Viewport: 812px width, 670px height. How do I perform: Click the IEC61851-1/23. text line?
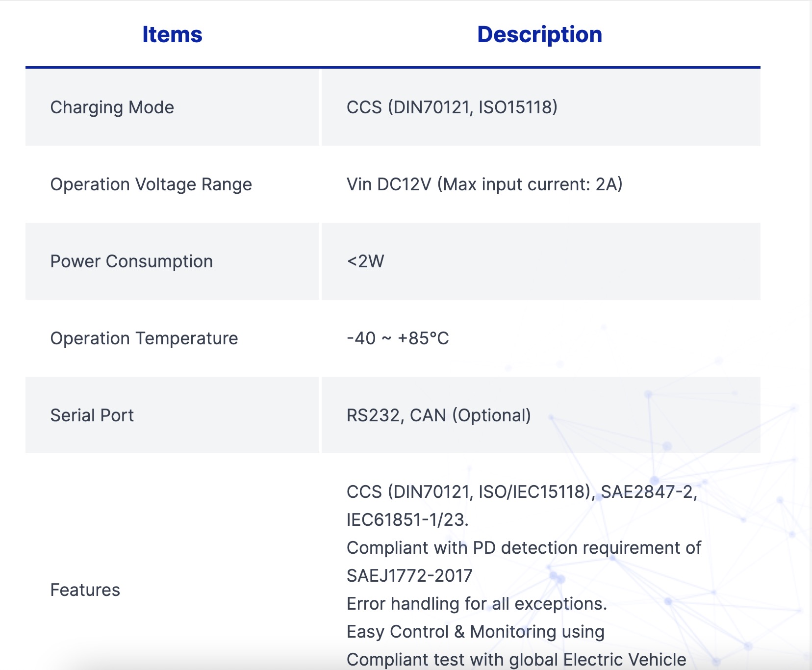407,520
